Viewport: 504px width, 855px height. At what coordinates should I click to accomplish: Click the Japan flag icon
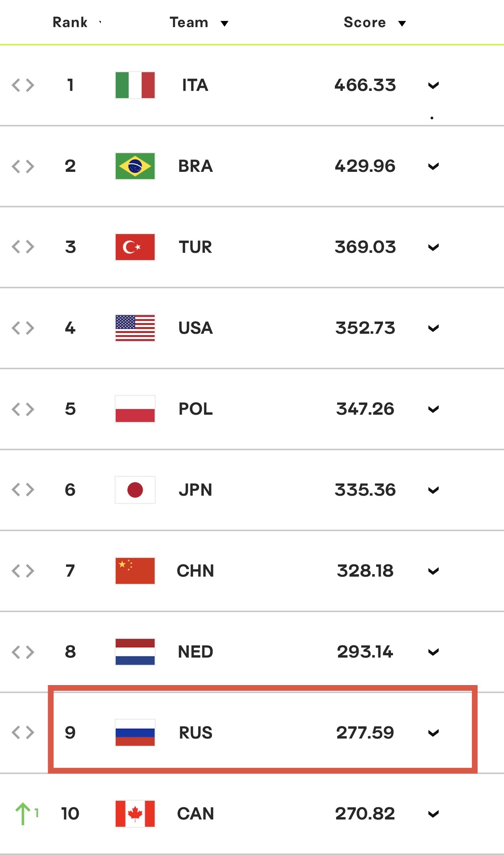(135, 490)
